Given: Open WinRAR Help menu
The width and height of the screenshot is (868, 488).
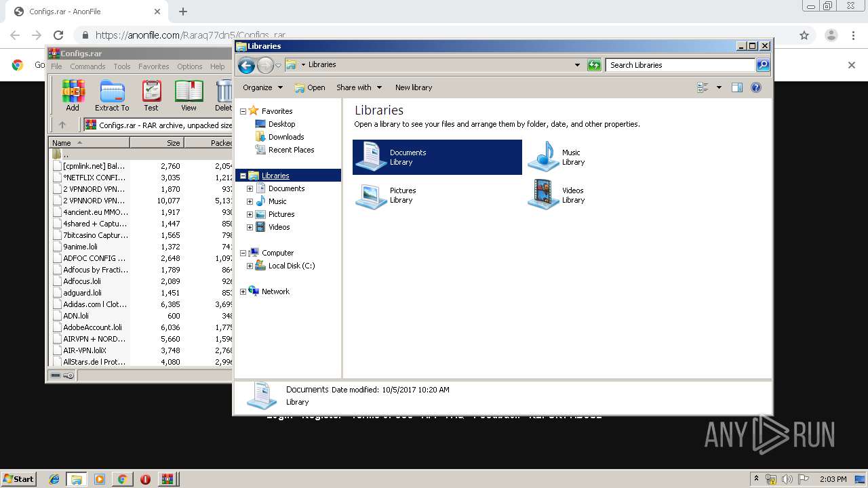Looking at the screenshot, I should pos(217,66).
